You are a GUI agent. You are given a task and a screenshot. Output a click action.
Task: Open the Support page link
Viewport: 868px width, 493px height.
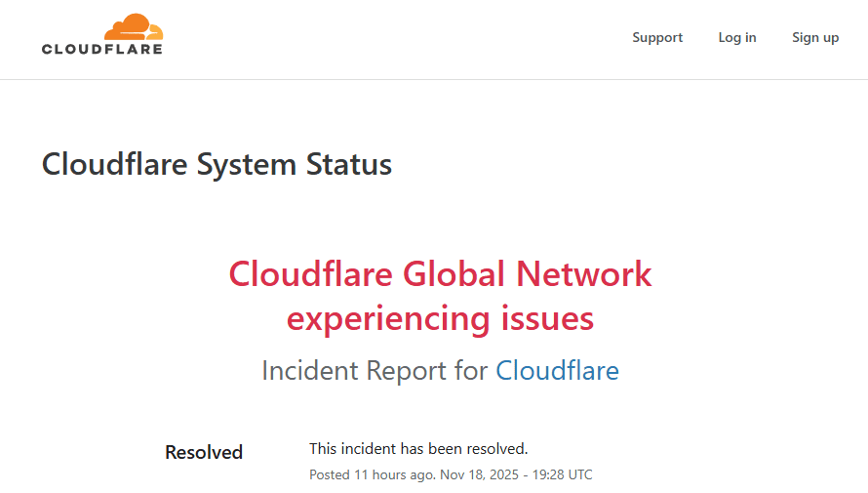(657, 38)
